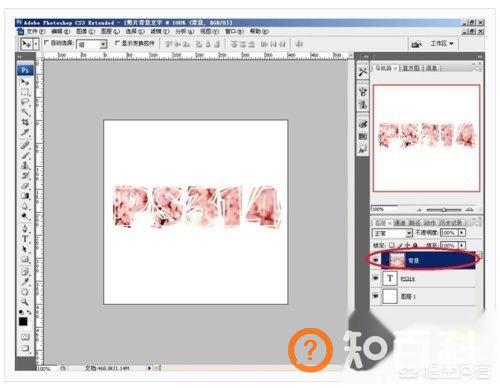Image resolution: width=500 pixels, height=388 pixels.
Task: Expand the opacity 100% arrow
Action: [x=462, y=232]
